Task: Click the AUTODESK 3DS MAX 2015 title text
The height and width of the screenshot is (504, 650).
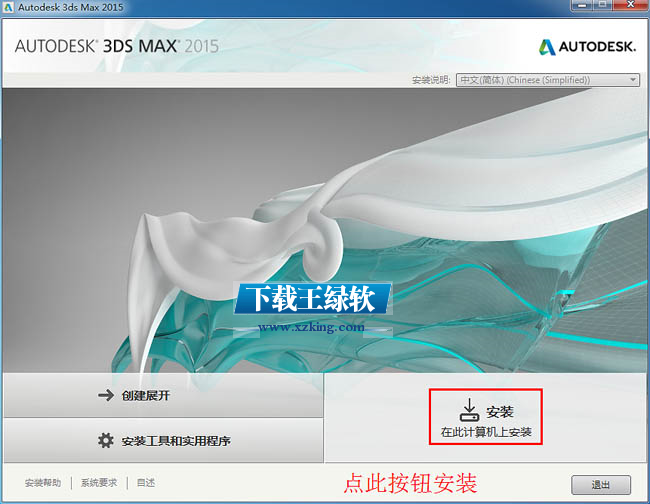Action: coord(116,46)
